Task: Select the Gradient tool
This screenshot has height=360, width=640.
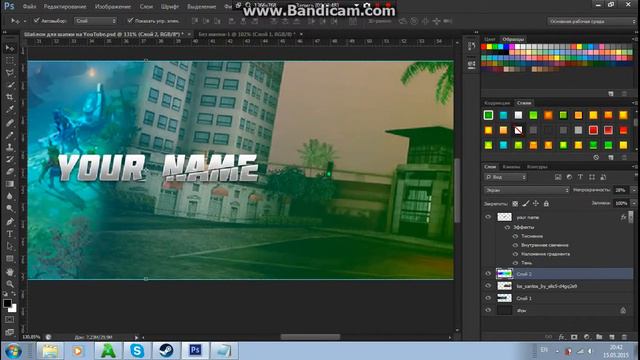Action: [10, 184]
